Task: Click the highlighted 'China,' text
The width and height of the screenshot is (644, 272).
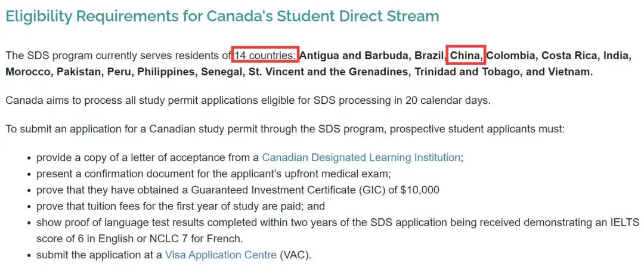Action: (x=466, y=56)
